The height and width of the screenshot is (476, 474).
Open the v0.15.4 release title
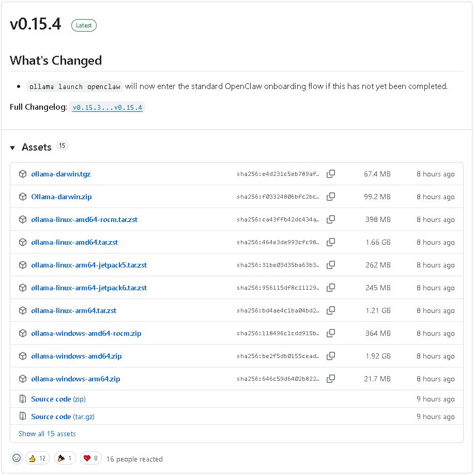pyautogui.click(x=36, y=24)
